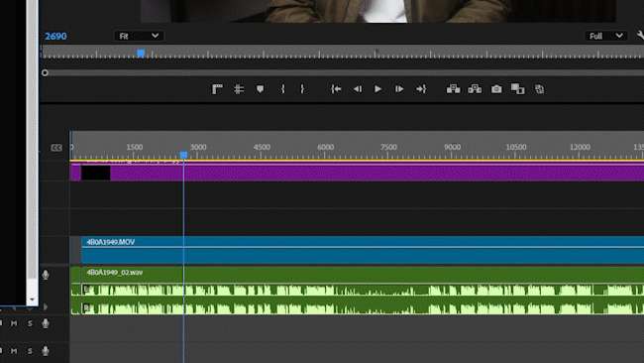Mark Out with the right brace icon
Image resolution: width=644 pixels, height=363 pixels.
point(302,89)
